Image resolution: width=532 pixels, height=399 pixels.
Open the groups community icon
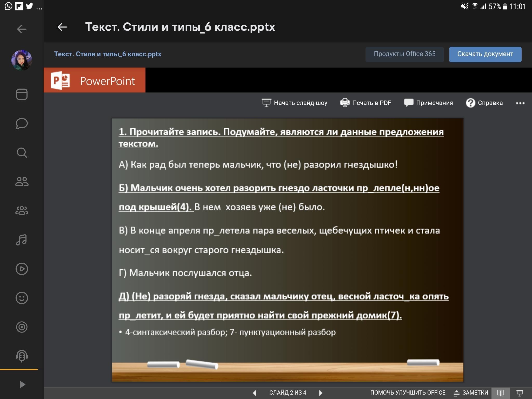point(22,211)
